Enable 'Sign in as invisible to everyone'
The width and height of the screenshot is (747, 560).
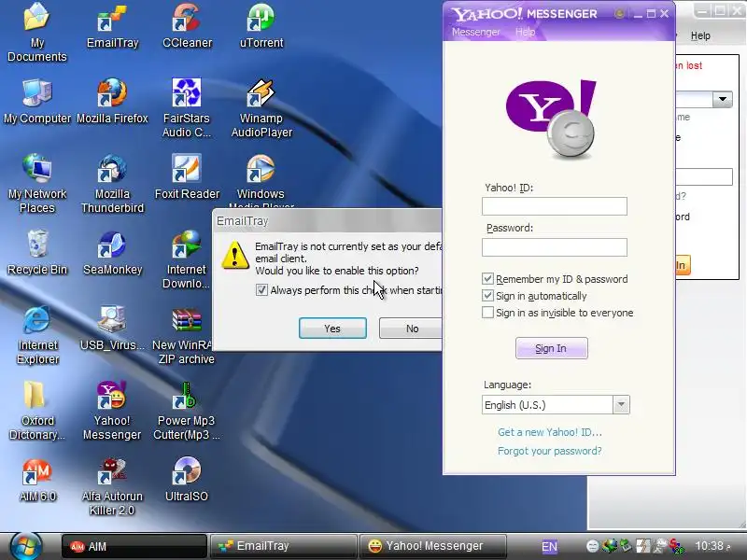pos(487,313)
